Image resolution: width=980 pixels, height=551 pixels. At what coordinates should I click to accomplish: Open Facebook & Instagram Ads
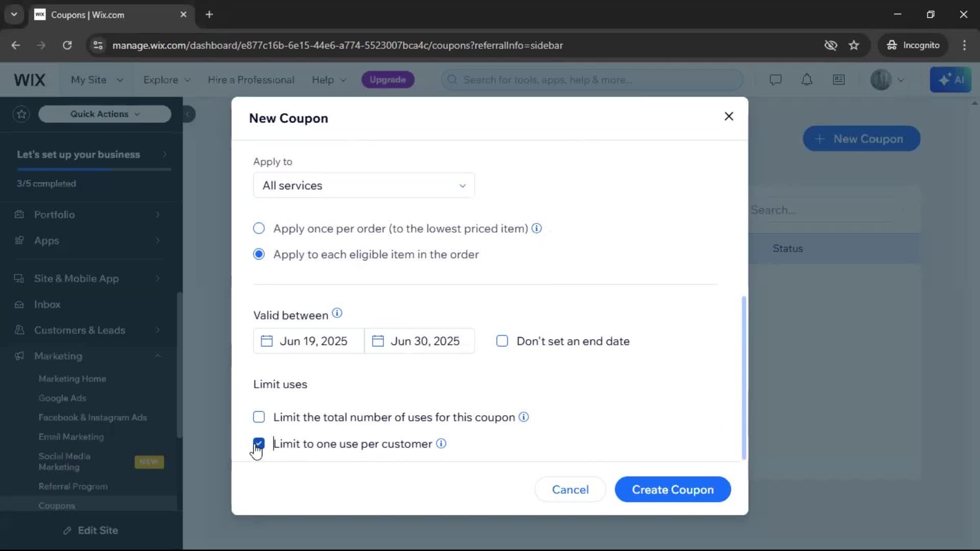coord(92,417)
